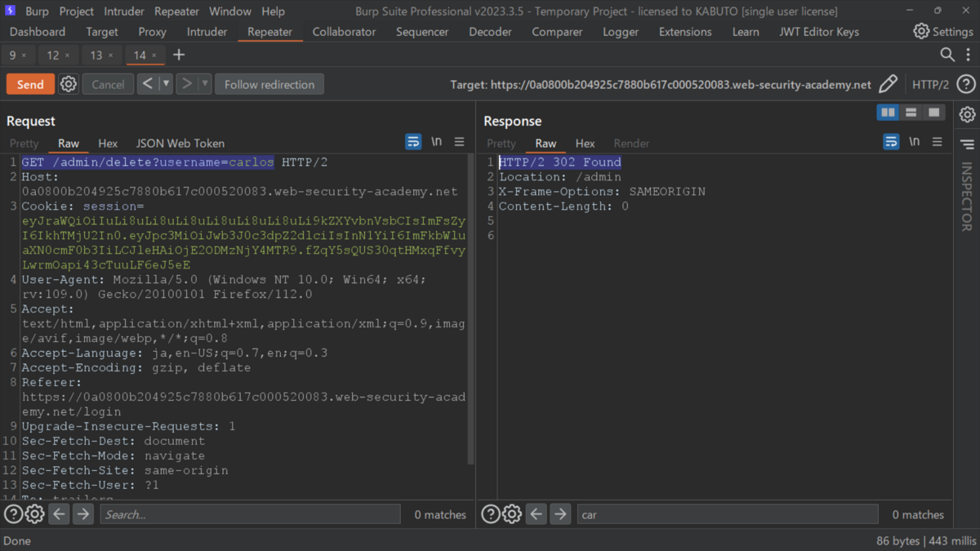The width and height of the screenshot is (980, 551).
Task: Open request history forward dropdown arrow
Action: [205, 83]
